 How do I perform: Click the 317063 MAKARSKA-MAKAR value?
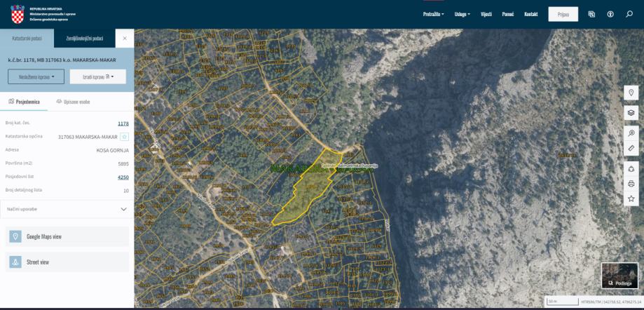pyautogui.click(x=88, y=137)
